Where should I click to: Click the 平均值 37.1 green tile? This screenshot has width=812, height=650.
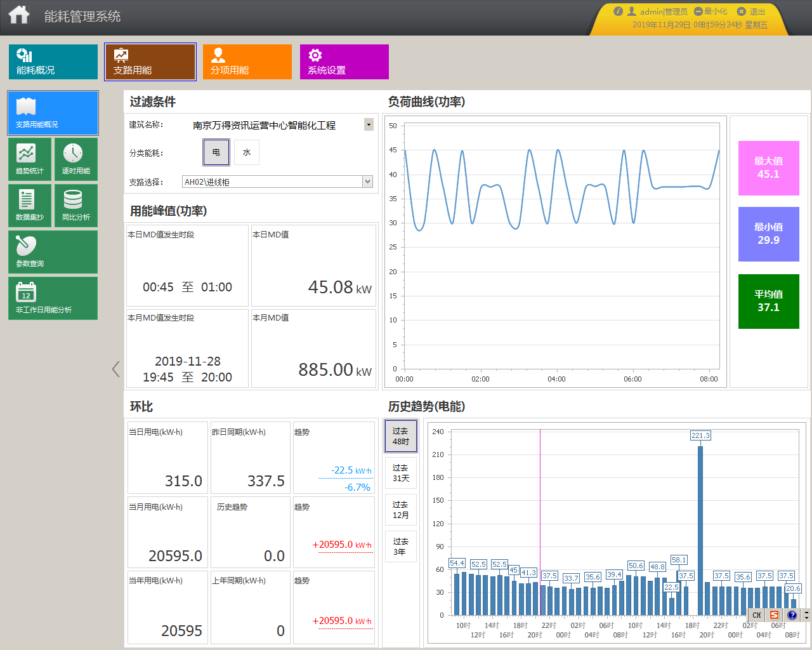pyautogui.click(x=768, y=302)
